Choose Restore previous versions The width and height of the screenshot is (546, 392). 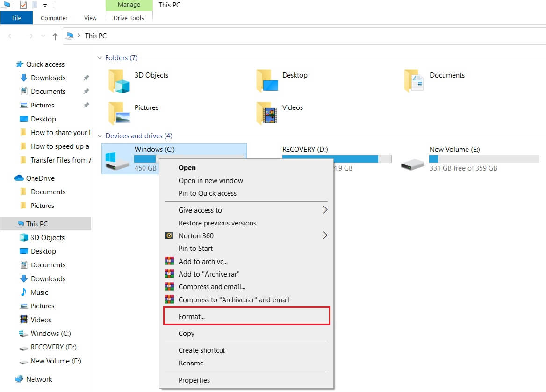tap(246, 223)
